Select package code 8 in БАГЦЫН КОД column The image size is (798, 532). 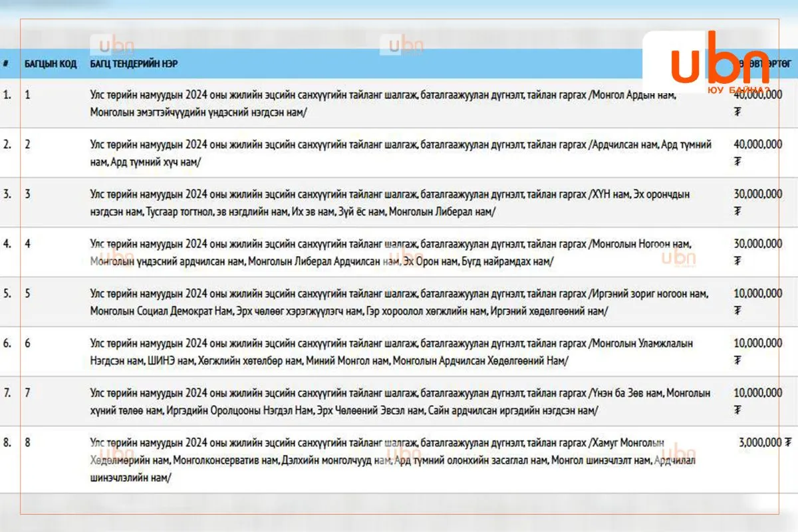point(27,443)
